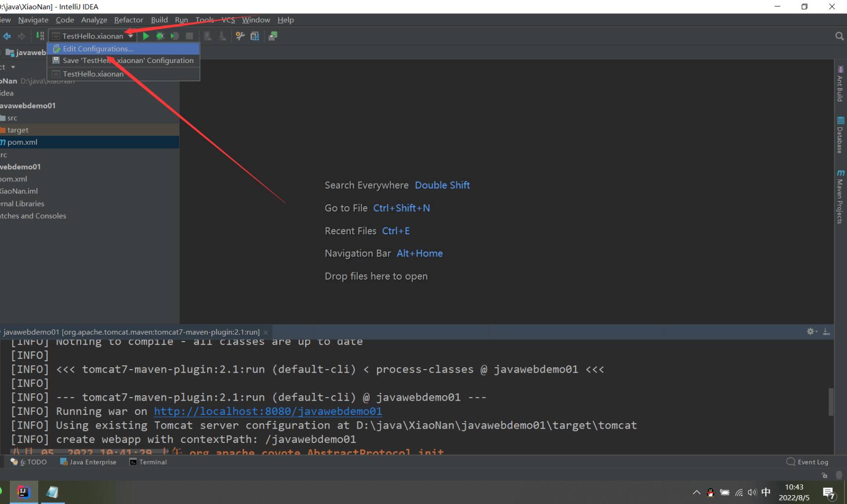Show hidden system tray icons chevron
The image size is (847, 504).
tap(696, 492)
